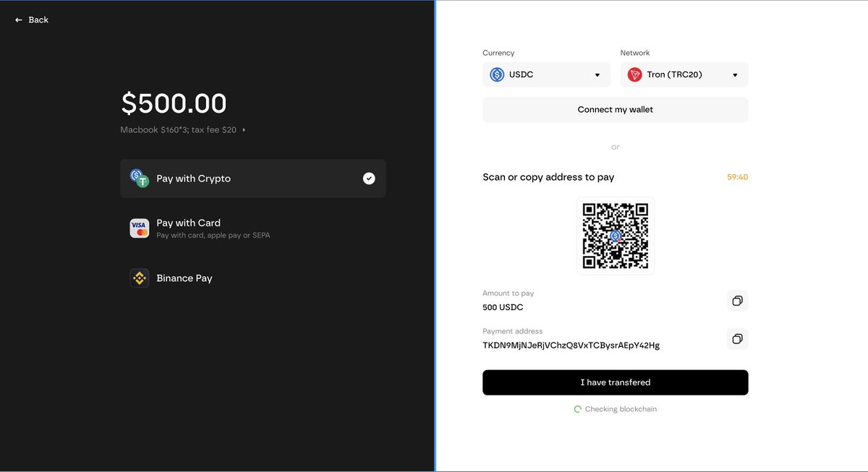Copy the amount to pay
The height and width of the screenshot is (472, 868).
737,301
